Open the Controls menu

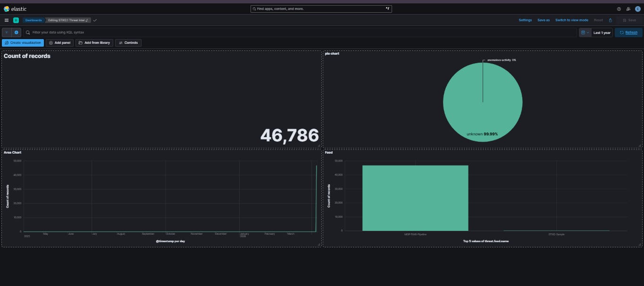[128, 43]
